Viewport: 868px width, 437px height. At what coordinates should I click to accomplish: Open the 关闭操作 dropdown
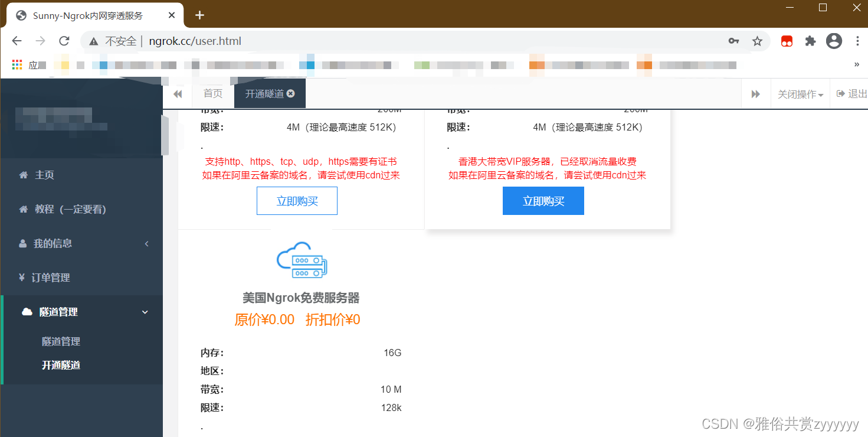[800, 94]
